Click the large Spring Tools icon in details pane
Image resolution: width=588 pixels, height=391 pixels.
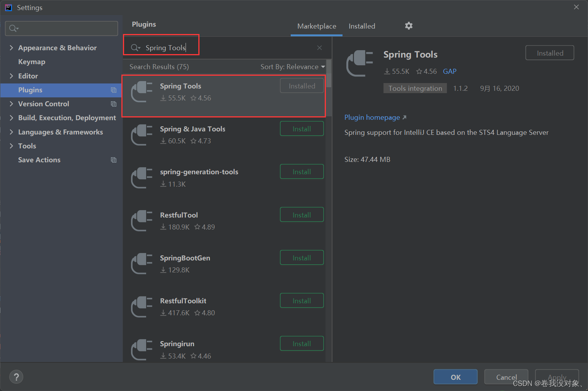360,63
